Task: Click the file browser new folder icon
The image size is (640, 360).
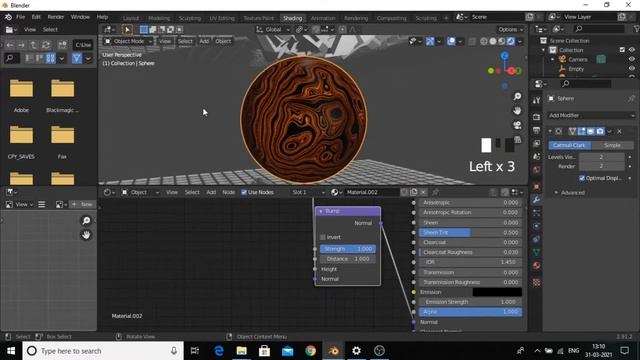Action: tap(62, 45)
